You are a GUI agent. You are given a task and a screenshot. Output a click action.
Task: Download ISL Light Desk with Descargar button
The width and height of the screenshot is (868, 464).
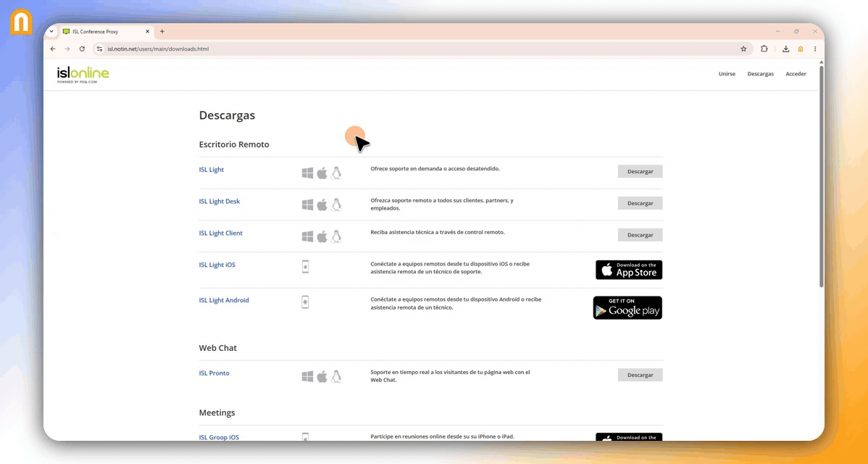click(640, 203)
